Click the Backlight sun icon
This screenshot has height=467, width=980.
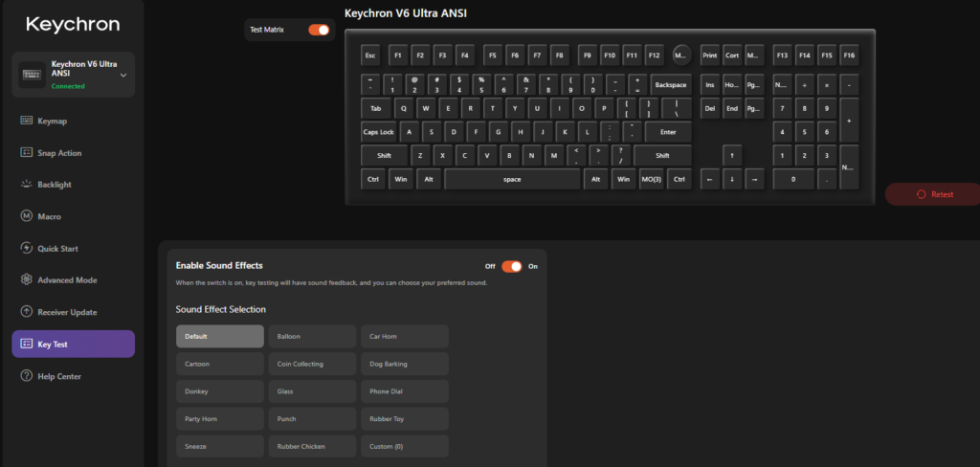(x=26, y=185)
